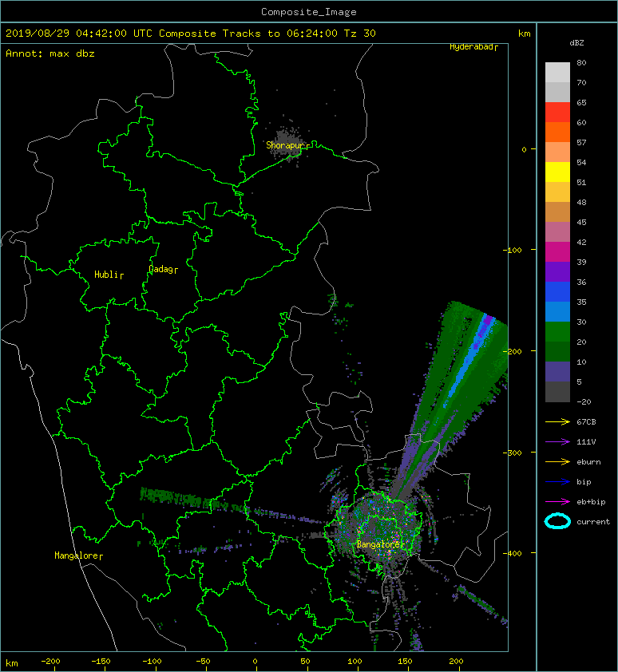The width and height of the screenshot is (618, 672).
Task: Click the cyan current ellipse legend icon
Action: (x=557, y=521)
